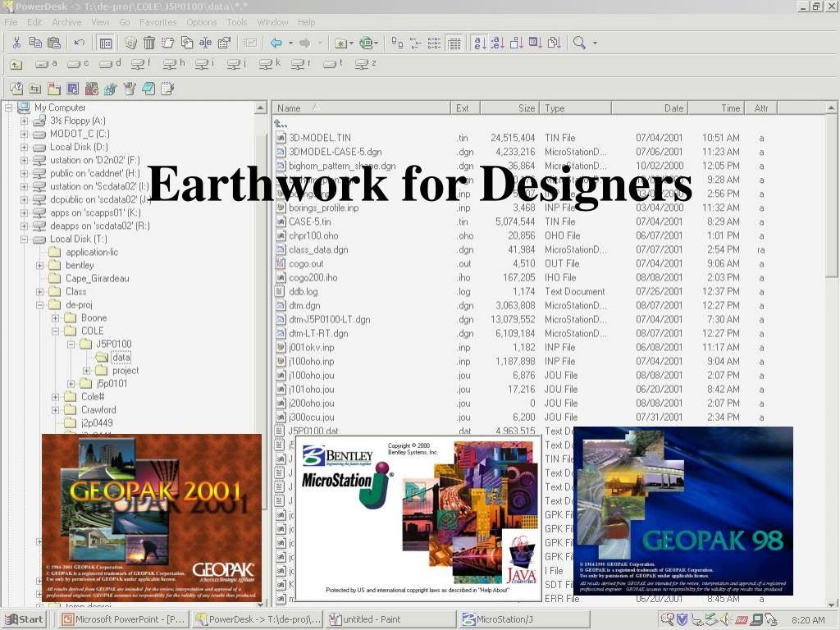Switch to Small Icons view
Viewport: 840px width, 630px height.
pyautogui.click(x=416, y=43)
